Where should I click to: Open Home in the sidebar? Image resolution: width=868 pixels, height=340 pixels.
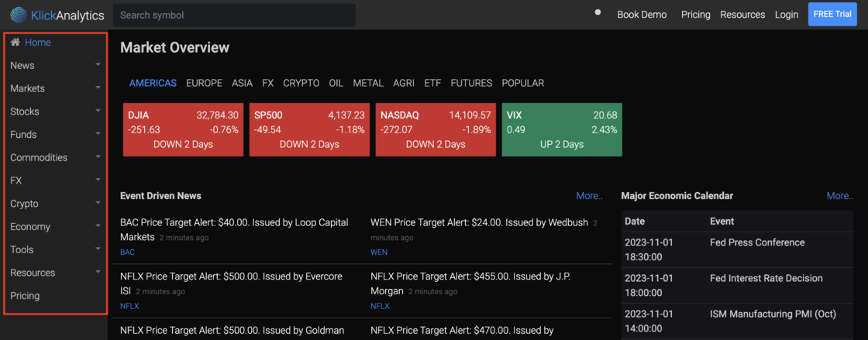(x=38, y=43)
